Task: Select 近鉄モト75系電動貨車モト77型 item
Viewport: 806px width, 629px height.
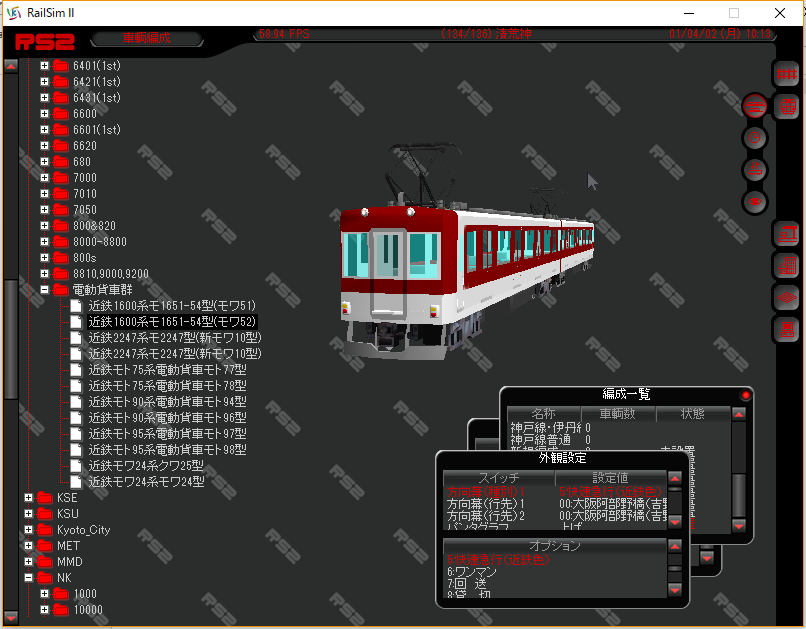Action: click(x=167, y=369)
